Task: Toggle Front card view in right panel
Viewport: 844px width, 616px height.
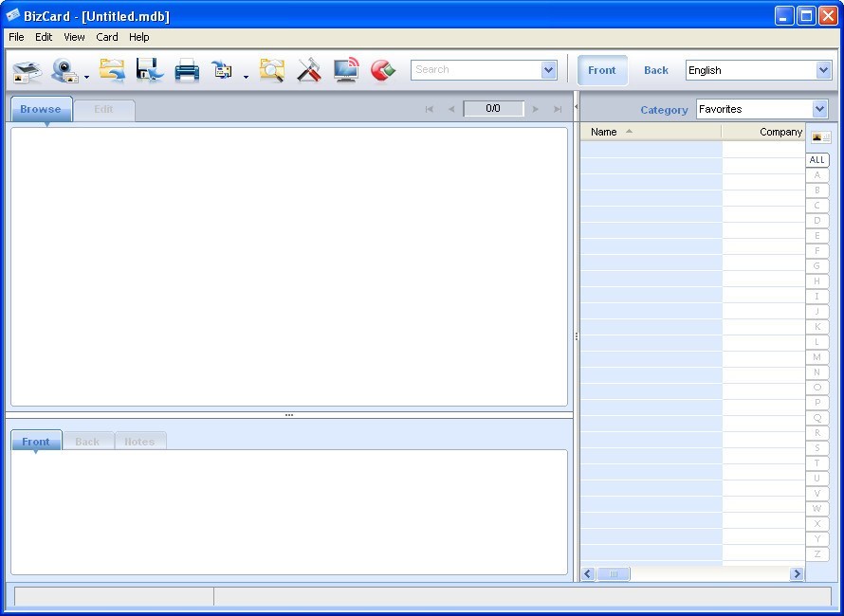Action: 602,69
